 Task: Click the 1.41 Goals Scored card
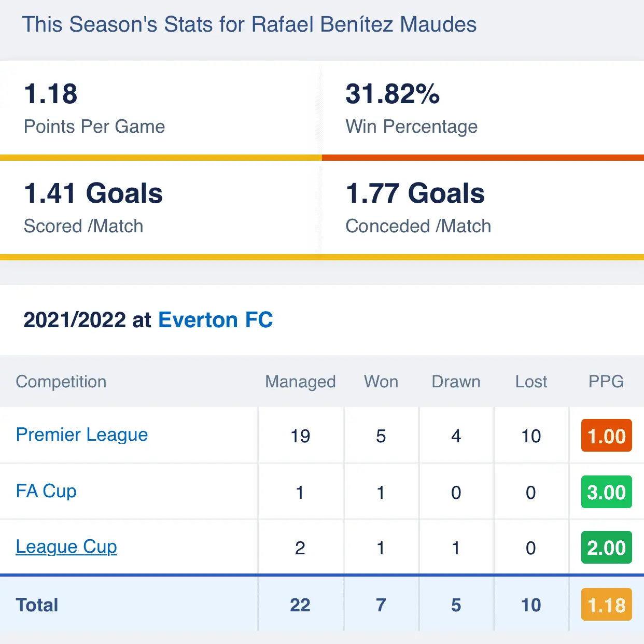click(x=160, y=207)
